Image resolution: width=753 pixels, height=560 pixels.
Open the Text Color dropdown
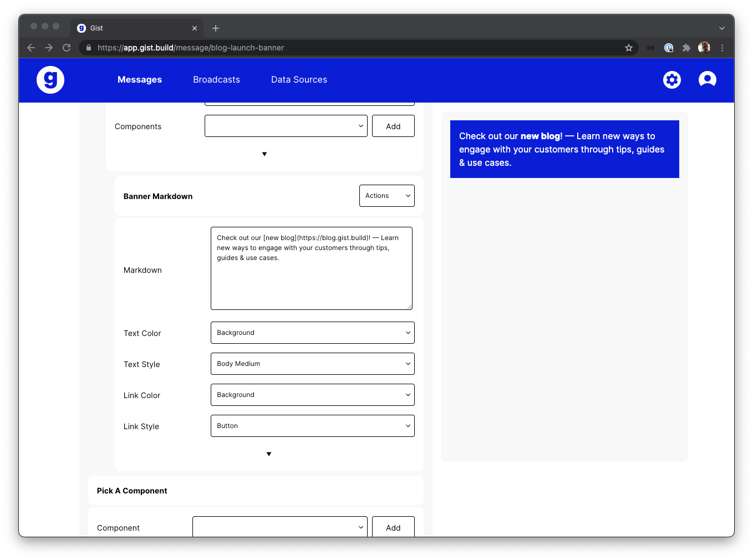pyautogui.click(x=313, y=333)
